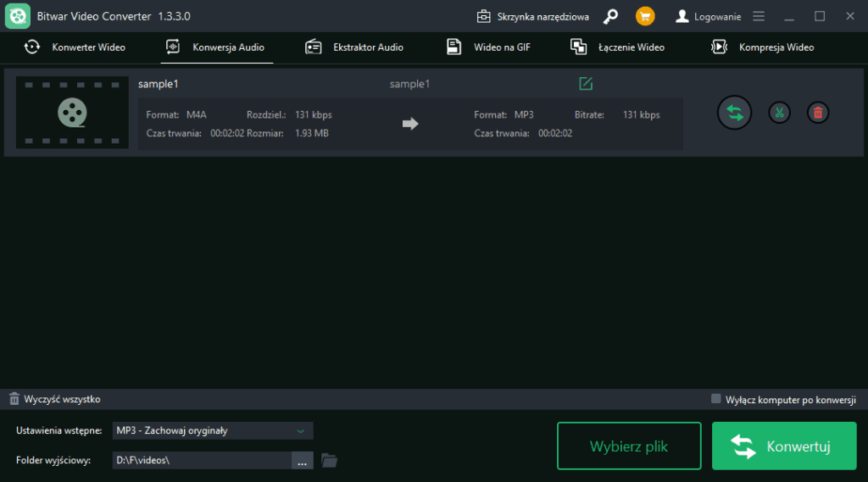This screenshot has width=868, height=482.
Task: Open the Ekstraktor Audio tab
Action: 354,47
